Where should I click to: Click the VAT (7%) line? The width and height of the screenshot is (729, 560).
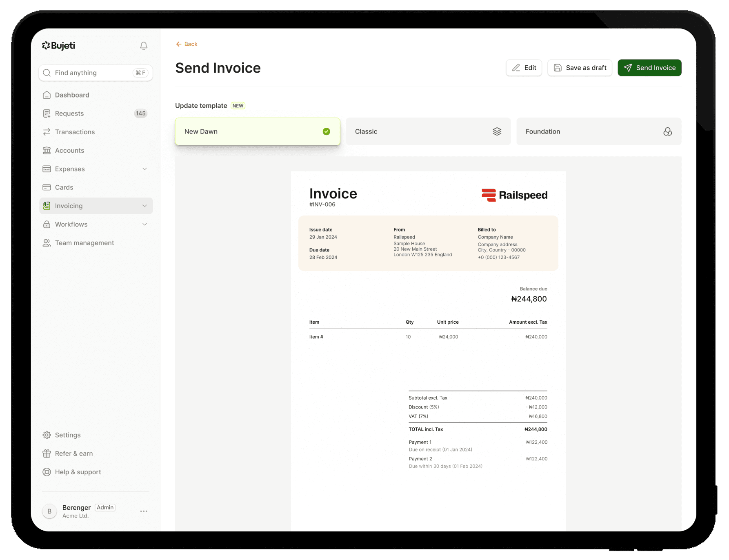point(478,416)
